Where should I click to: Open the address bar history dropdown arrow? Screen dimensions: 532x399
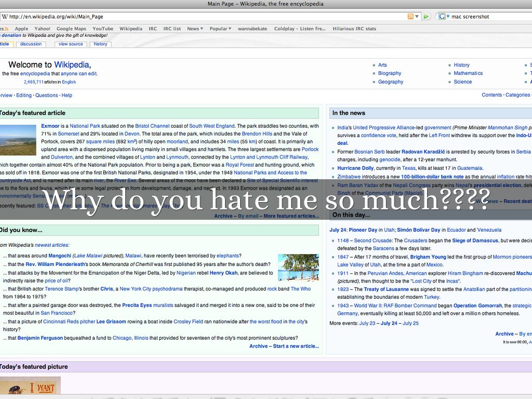point(418,17)
